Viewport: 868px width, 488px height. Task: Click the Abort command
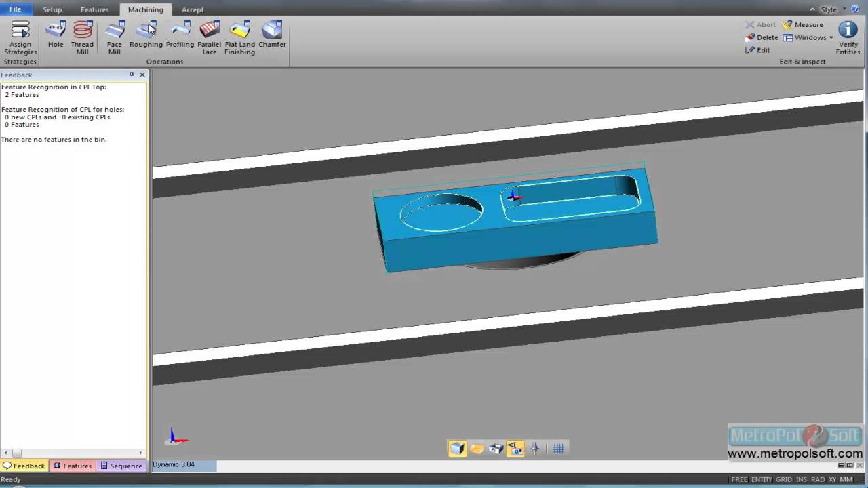point(760,24)
